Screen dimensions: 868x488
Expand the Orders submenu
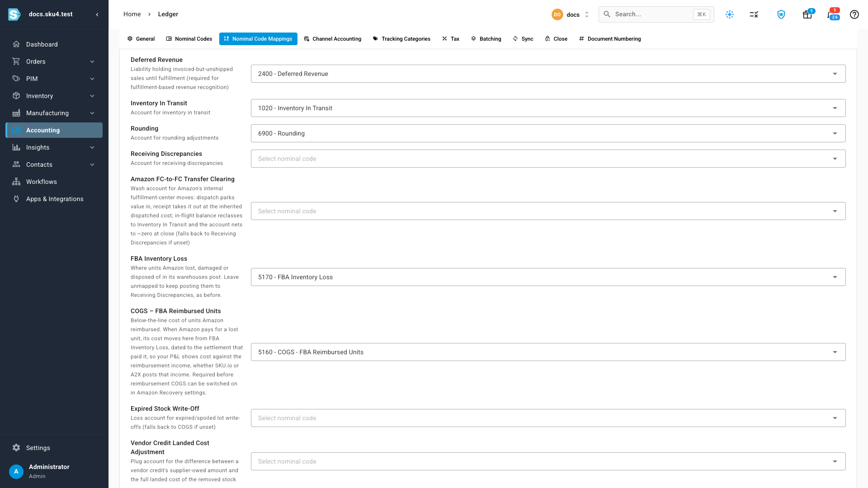coord(92,61)
